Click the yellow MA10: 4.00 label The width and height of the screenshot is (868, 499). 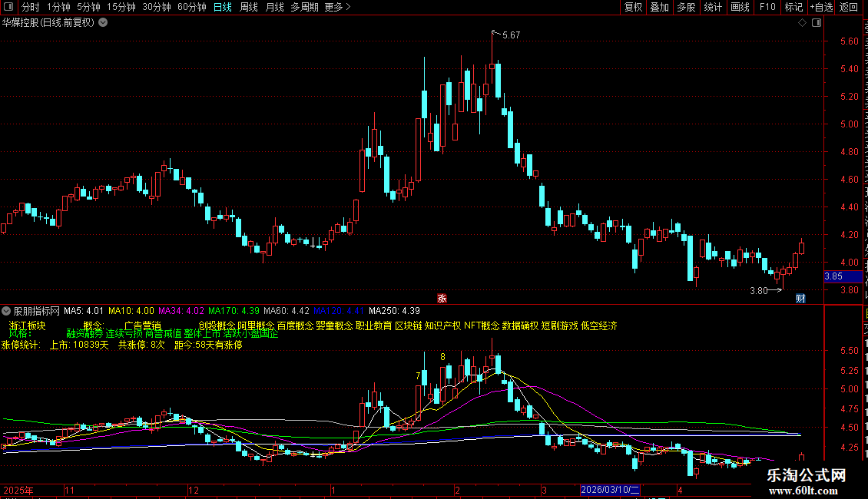131,311
